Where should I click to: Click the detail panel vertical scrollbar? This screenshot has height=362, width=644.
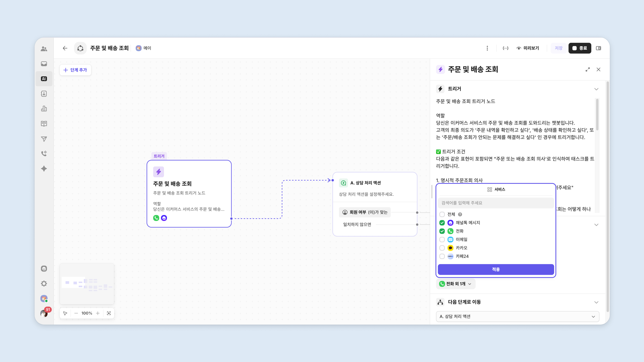tap(608, 197)
